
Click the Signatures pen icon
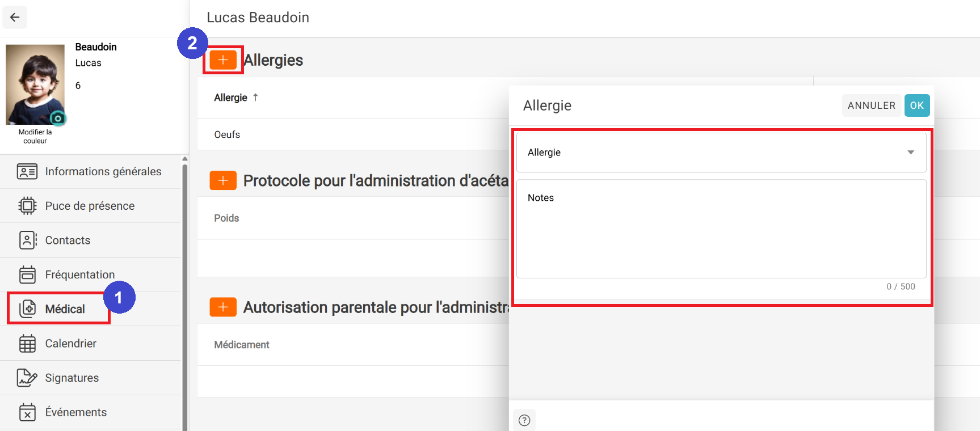coord(27,378)
